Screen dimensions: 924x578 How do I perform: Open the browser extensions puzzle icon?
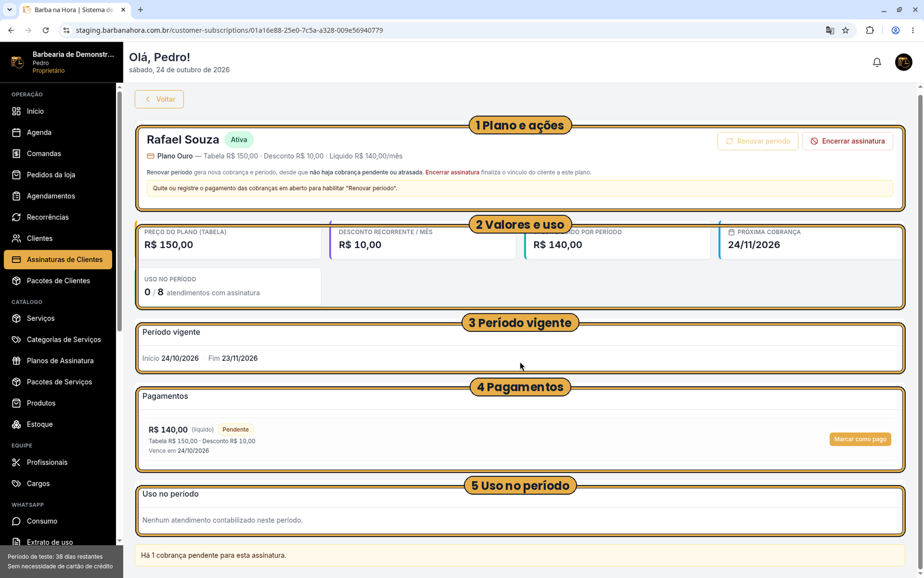[870, 30]
